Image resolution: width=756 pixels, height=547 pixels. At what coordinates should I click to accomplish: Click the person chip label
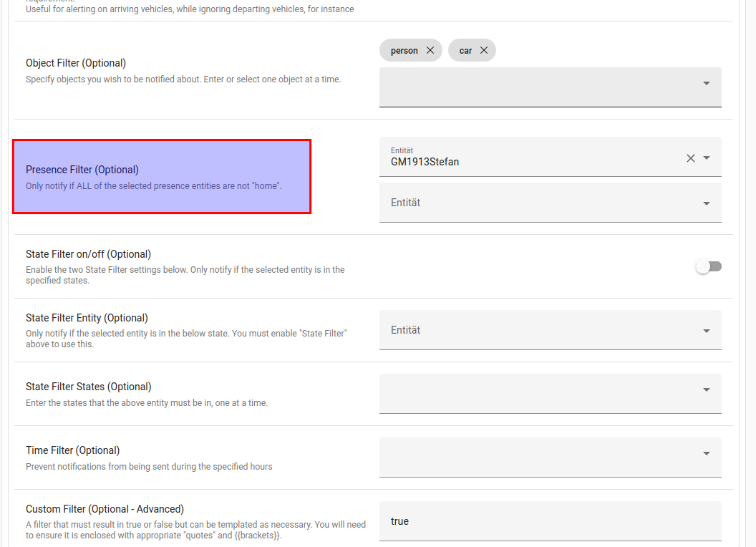404,51
